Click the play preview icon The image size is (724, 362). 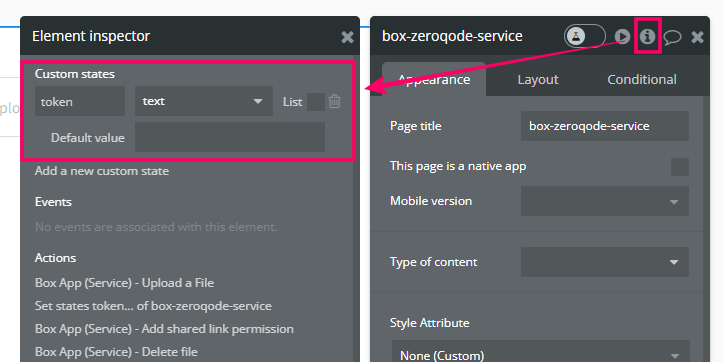point(622,36)
